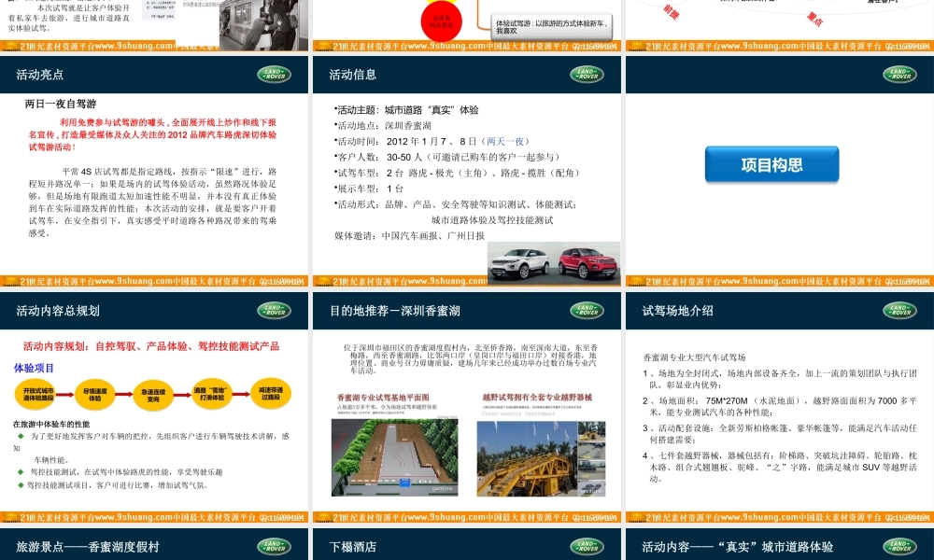Click the callout 体验试驾游：以旅游的方式体验新车
Viewport: 934px width, 560px height.
point(553,26)
